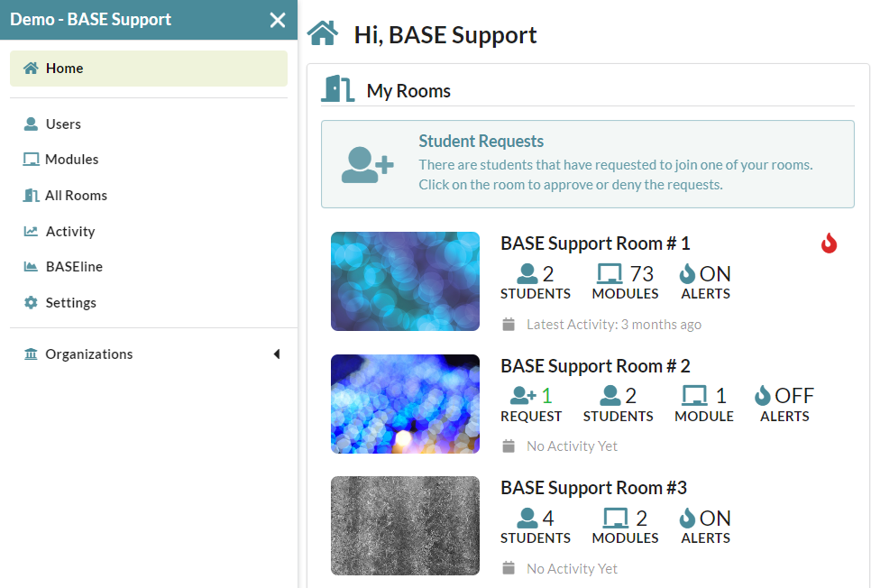
Task: Expand the Organizations section arrow
Action: tap(277, 354)
